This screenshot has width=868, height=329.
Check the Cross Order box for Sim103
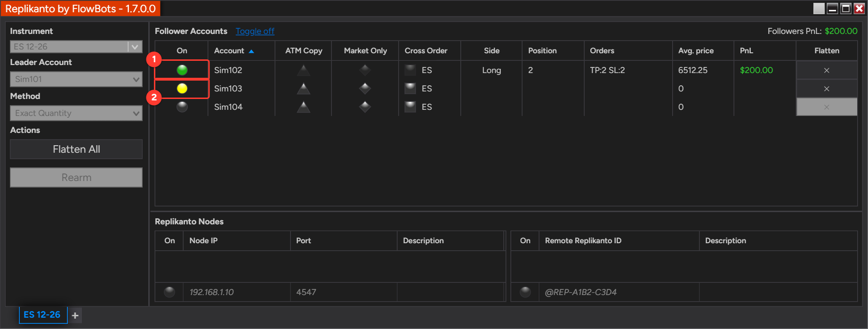click(410, 89)
